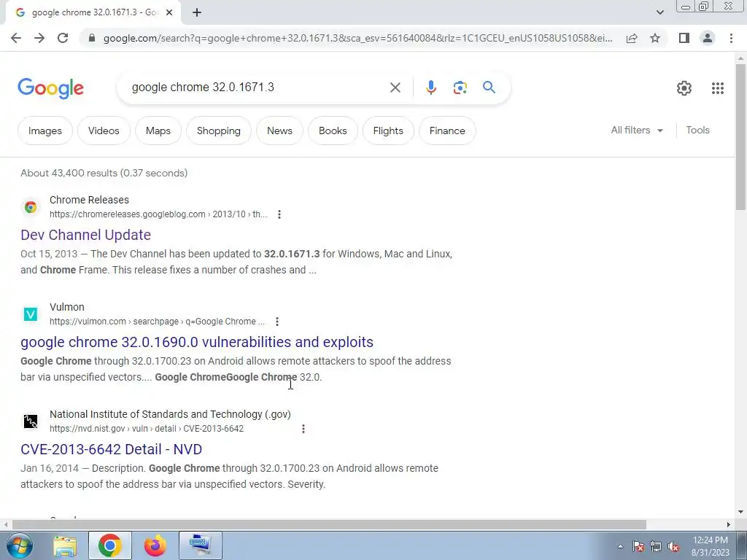Open more options for Vulmon result

point(276,322)
